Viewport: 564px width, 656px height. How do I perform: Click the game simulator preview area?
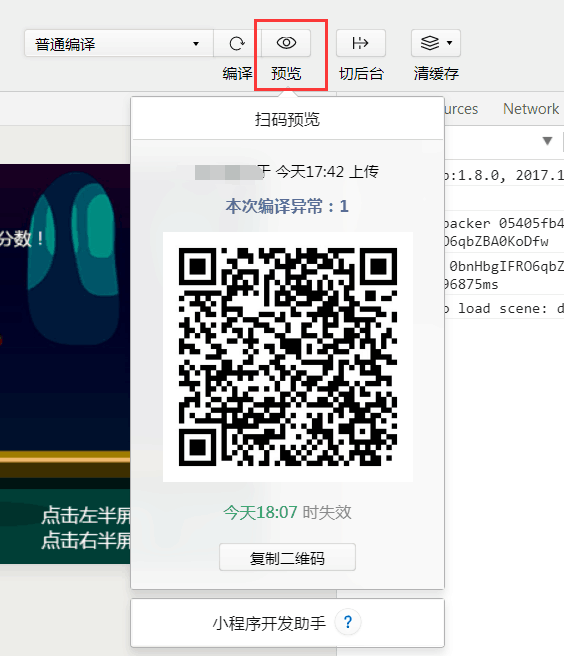point(65,364)
